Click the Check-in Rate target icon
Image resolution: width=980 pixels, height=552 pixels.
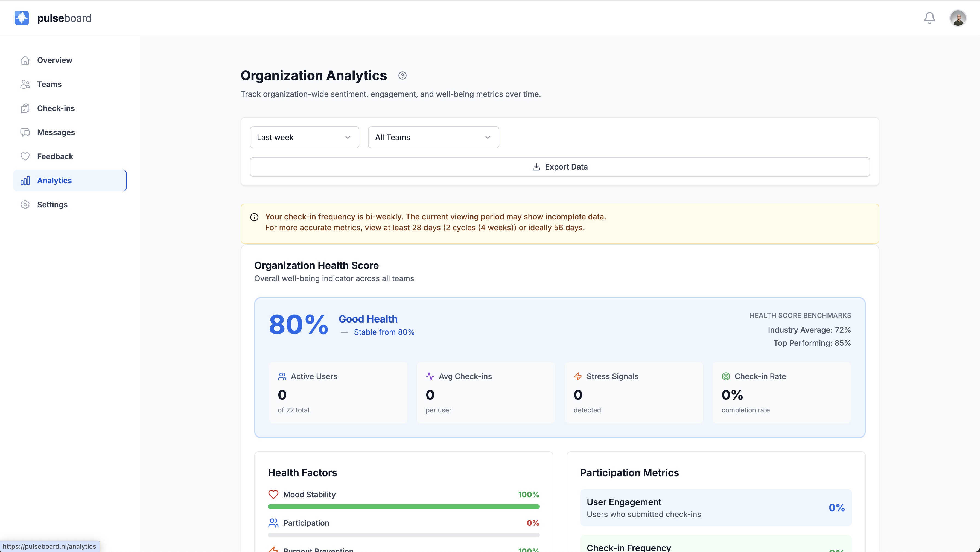click(x=726, y=376)
